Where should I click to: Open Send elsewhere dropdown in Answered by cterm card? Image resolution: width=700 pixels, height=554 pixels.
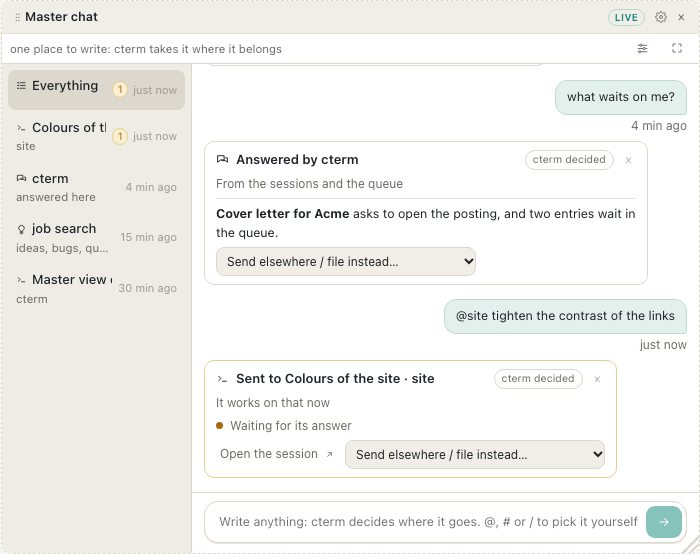tap(346, 262)
